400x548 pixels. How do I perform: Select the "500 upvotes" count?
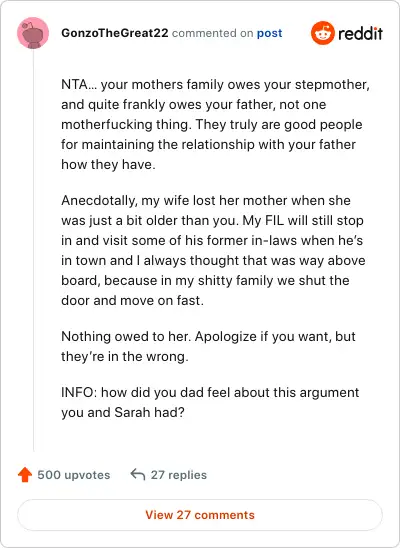coord(74,475)
